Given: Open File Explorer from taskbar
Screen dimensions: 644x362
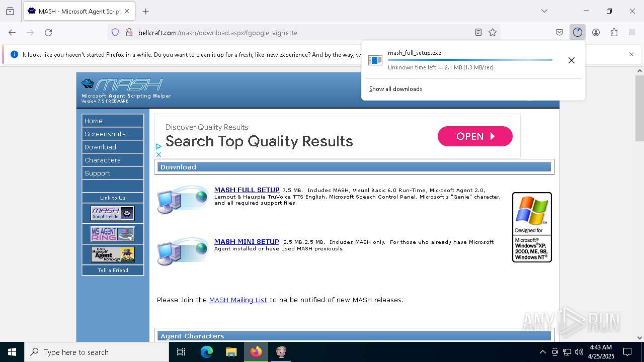Looking at the screenshot, I should click(231, 352).
